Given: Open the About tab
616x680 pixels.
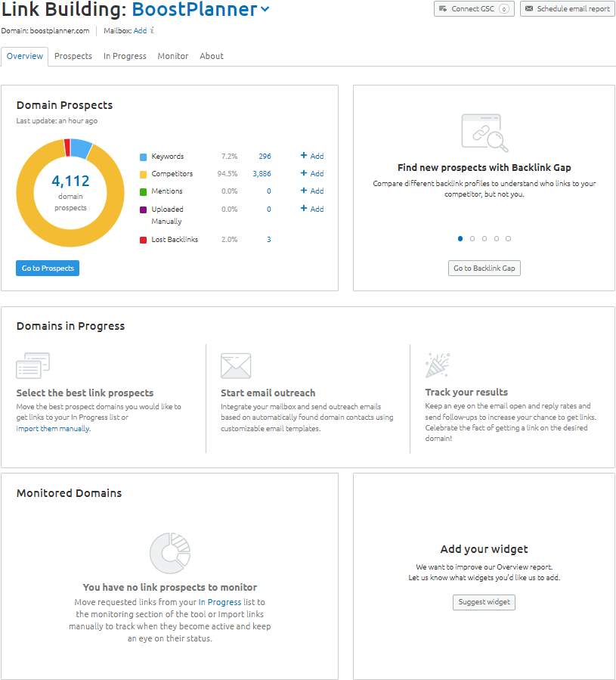Looking at the screenshot, I should [212, 57].
